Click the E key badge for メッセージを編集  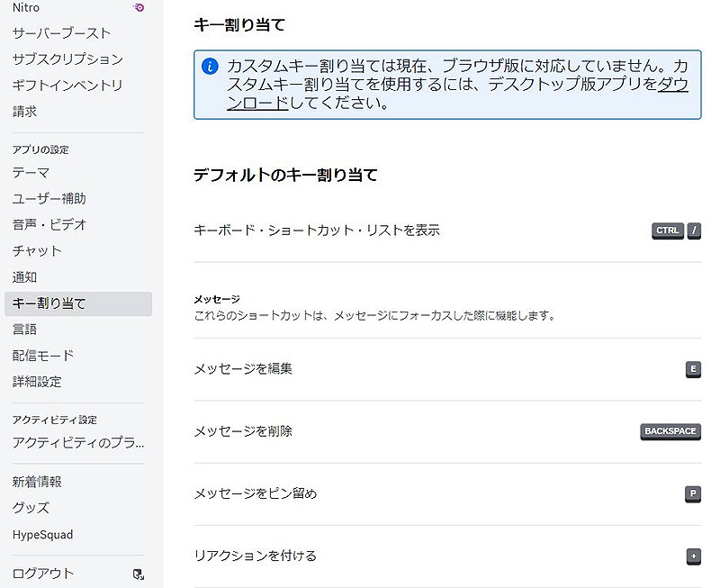pos(692,369)
